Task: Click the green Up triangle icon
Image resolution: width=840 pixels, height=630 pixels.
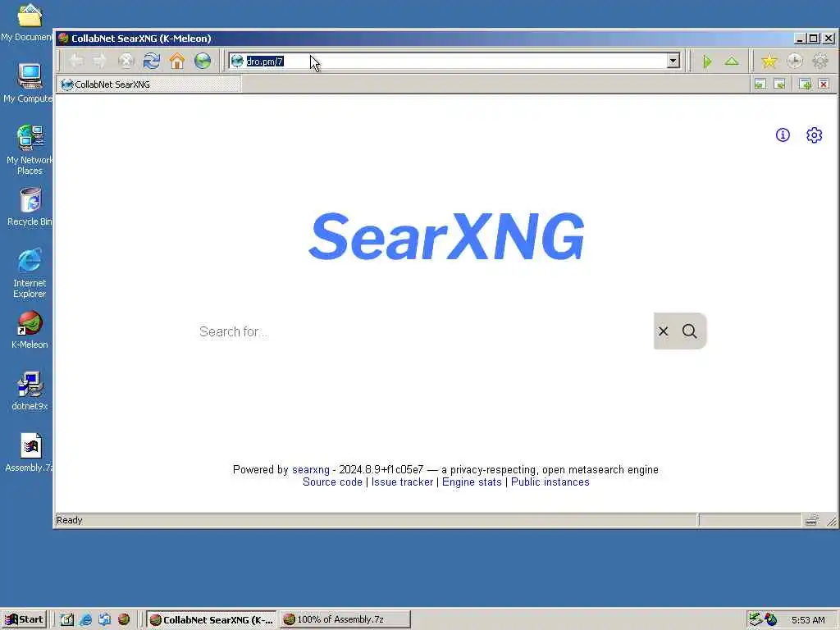Action: (x=732, y=62)
